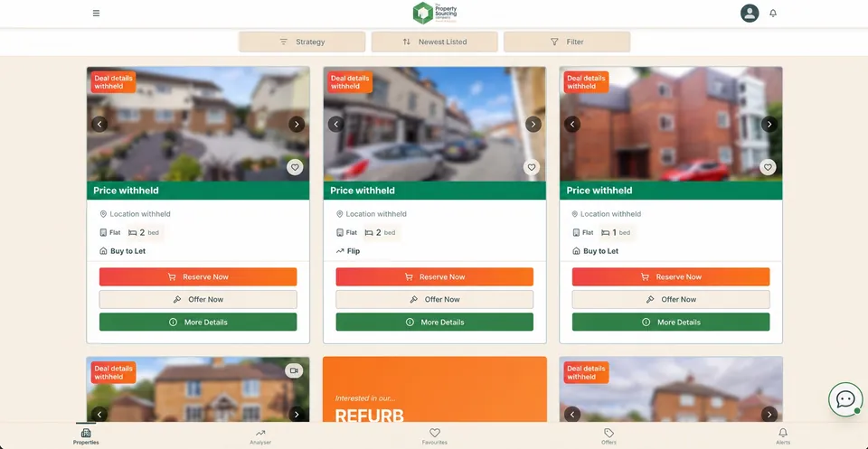
Task: Open the Filter options
Action: (567, 42)
